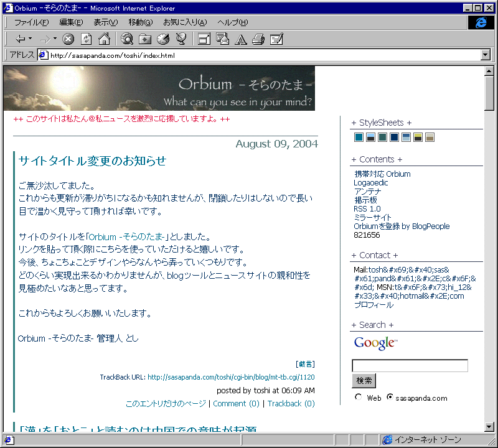
Task: Click the Edit page toolbar icon
Action: click(276, 39)
